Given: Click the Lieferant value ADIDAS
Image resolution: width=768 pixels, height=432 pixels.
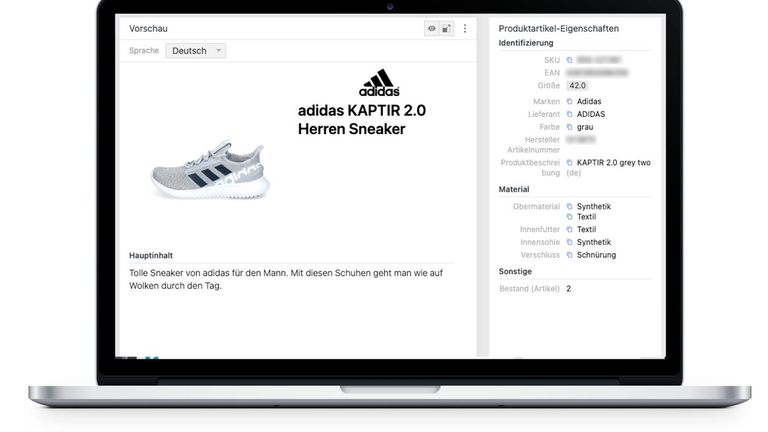Looking at the screenshot, I should click(x=591, y=114).
